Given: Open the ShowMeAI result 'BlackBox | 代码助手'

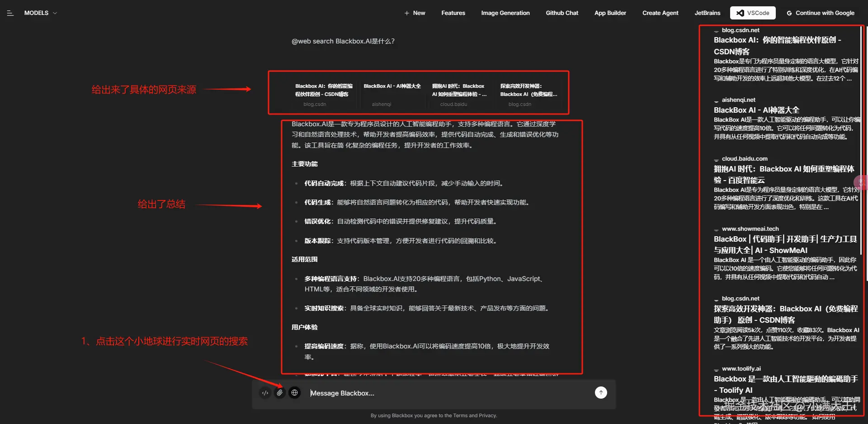Looking at the screenshot, I should point(785,244).
